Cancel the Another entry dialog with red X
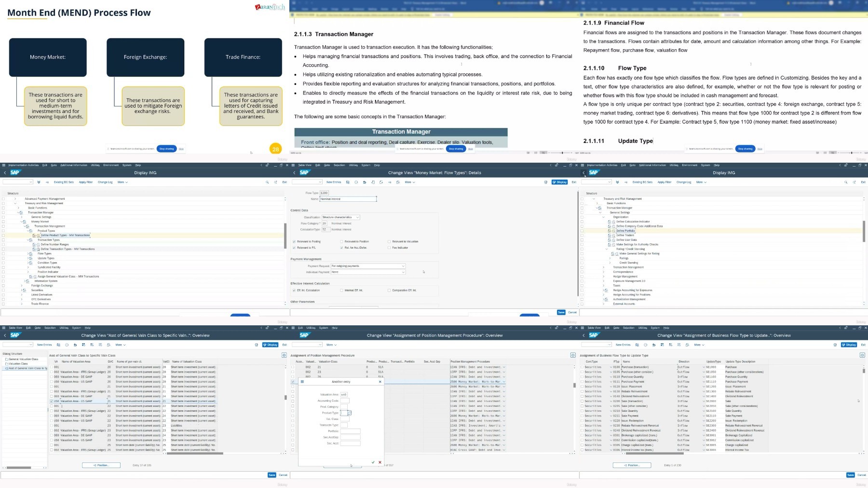Screen dimensions: 868x488 point(380,462)
